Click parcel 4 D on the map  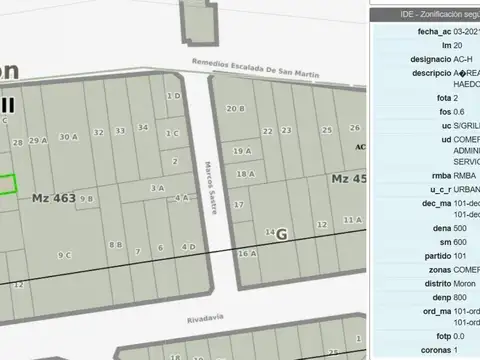pos(188,247)
